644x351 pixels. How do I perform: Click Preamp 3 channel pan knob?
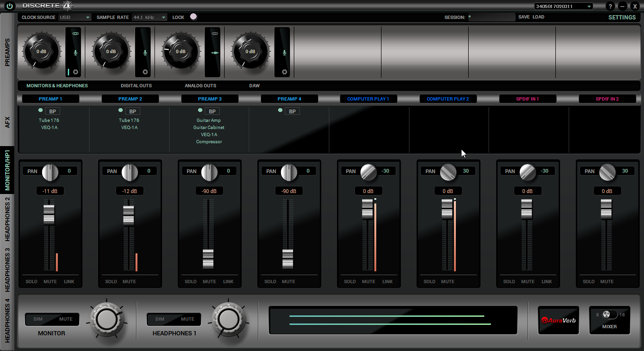pyautogui.click(x=209, y=172)
